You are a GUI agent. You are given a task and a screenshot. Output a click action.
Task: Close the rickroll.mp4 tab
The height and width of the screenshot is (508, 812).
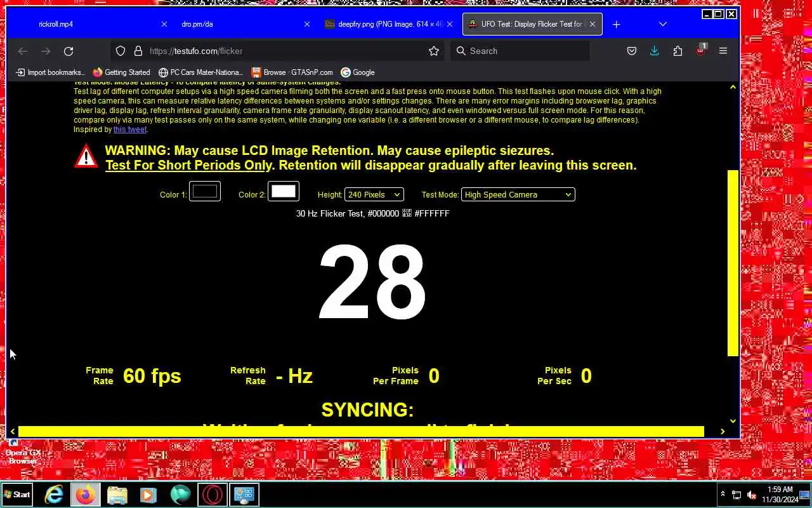pyautogui.click(x=164, y=24)
